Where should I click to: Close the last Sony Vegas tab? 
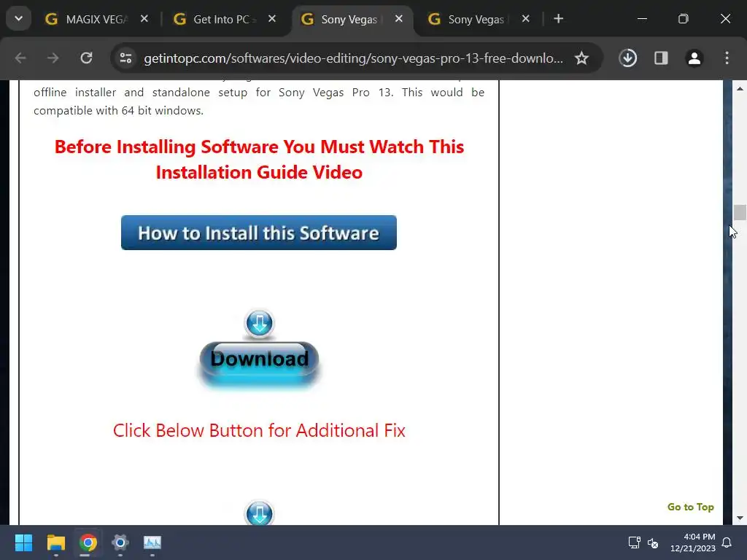point(526,19)
